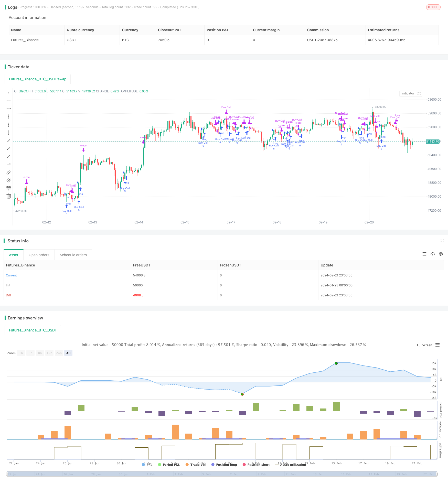448x484 pixels.
Task: Click the green peak marker on PnL curve
Action: (336, 363)
